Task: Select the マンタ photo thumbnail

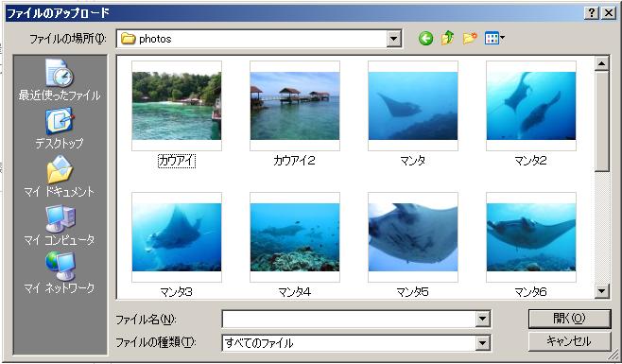Action: tap(413, 106)
